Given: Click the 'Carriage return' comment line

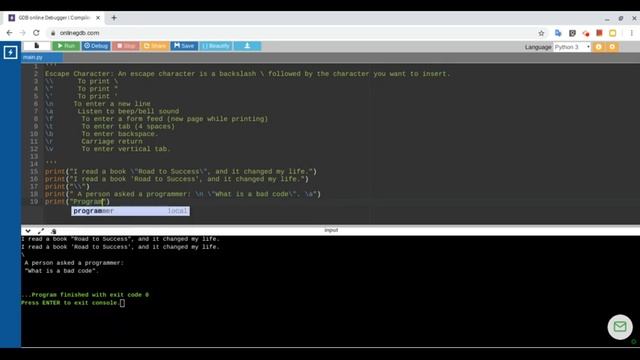Looking at the screenshot, I should coord(112,141).
